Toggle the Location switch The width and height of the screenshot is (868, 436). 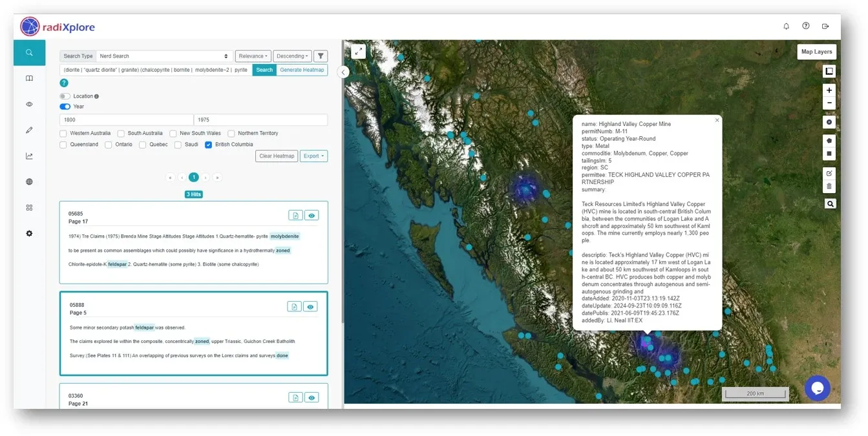[x=65, y=96]
